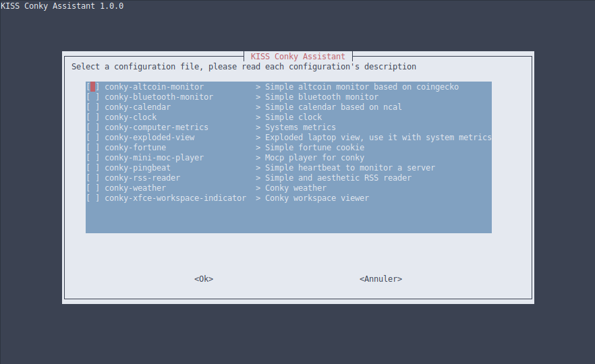
Task: Click description 'Exploded laptop view'
Action: (x=314, y=138)
